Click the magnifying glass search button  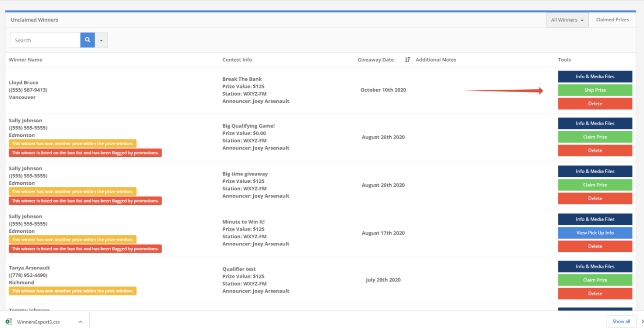click(87, 40)
